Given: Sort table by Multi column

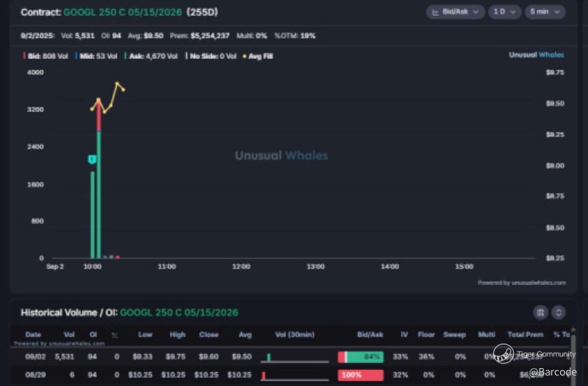Looking at the screenshot, I should coord(486,334).
